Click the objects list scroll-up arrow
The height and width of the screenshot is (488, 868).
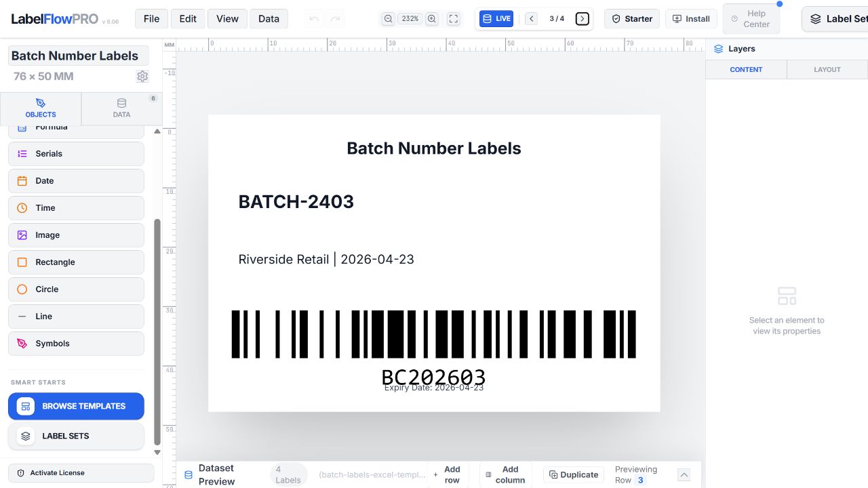point(157,131)
